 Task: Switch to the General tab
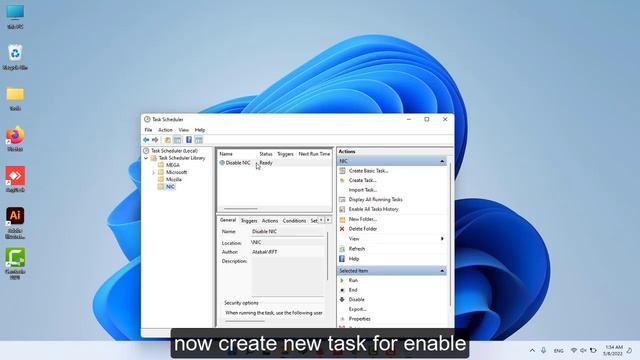click(x=228, y=220)
